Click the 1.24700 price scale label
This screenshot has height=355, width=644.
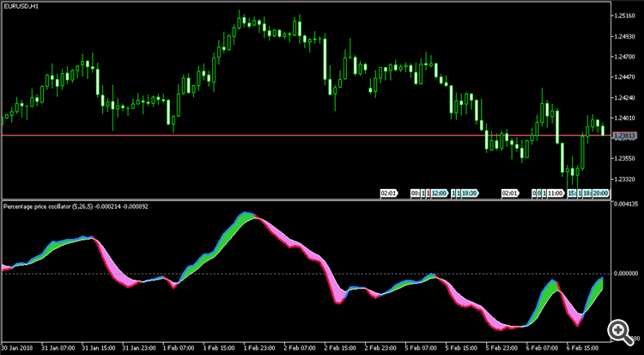(x=624, y=58)
